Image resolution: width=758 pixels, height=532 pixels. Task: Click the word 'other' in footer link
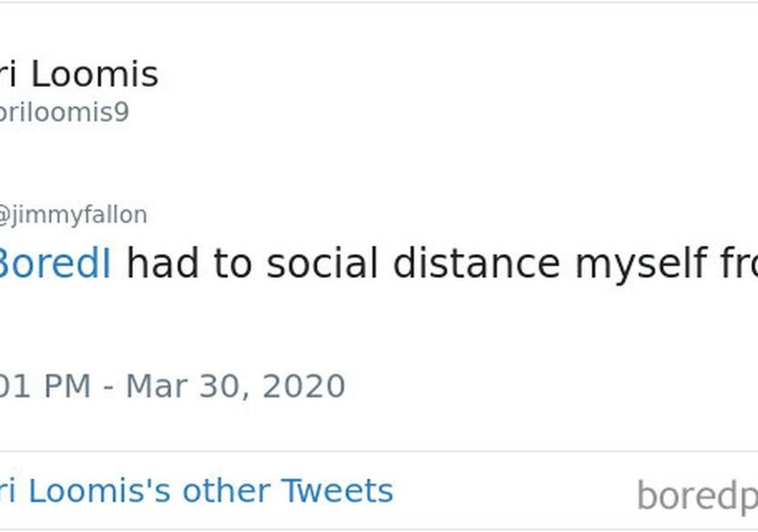pos(226,490)
